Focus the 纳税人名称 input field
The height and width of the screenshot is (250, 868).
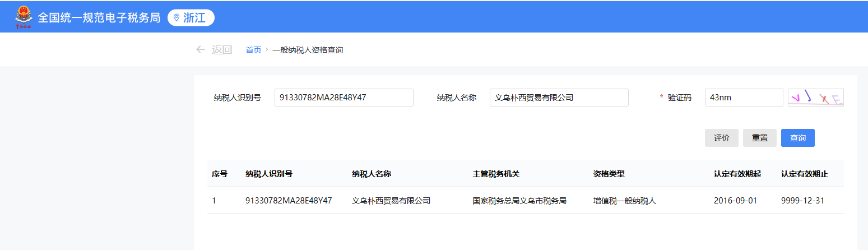pos(559,98)
